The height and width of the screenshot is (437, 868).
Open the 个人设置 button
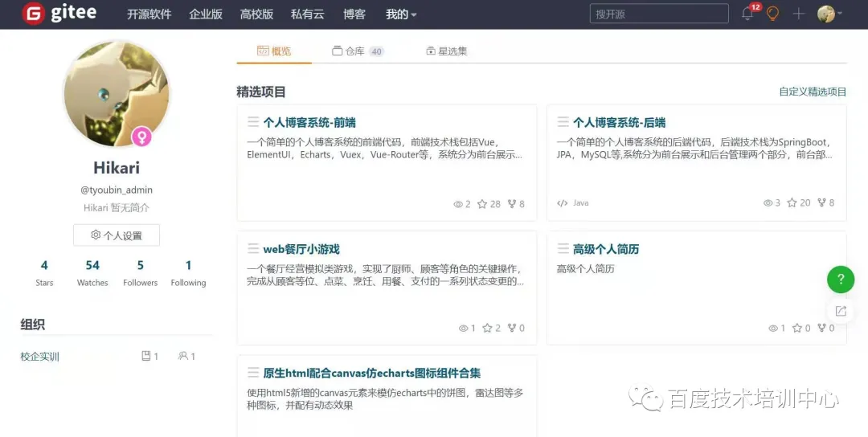click(117, 235)
